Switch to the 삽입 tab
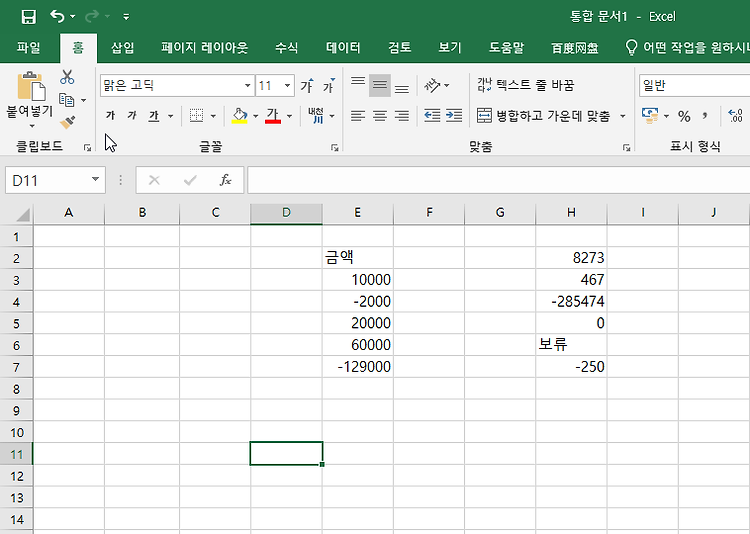The height and width of the screenshot is (534, 750). [x=122, y=48]
